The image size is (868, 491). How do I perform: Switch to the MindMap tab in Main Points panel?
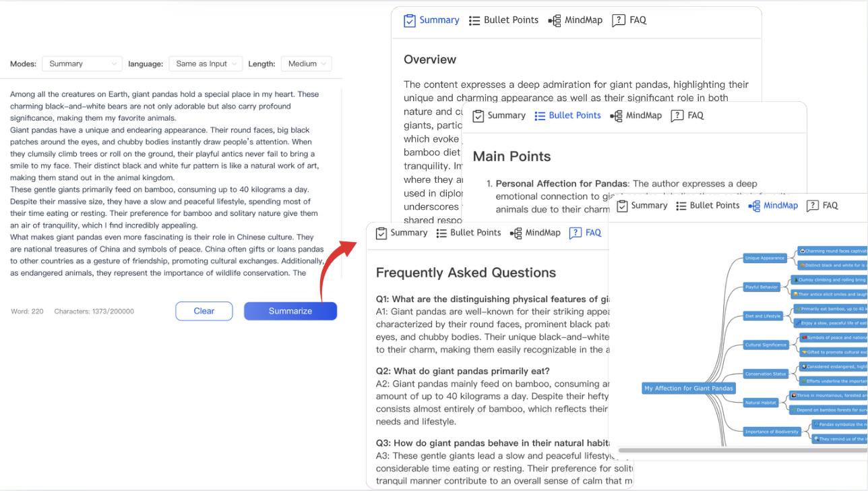coord(636,115)
